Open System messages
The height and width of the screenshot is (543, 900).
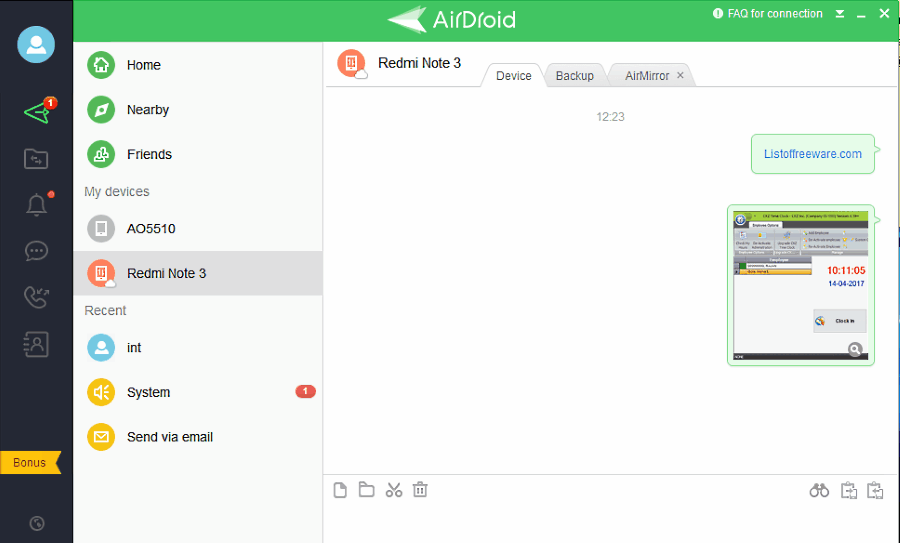pos(198,393)
